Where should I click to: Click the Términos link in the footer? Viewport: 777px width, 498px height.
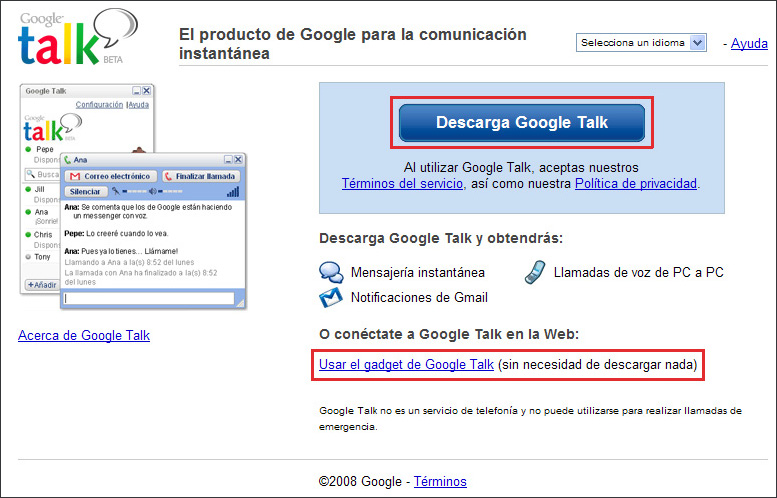point(440,480)
